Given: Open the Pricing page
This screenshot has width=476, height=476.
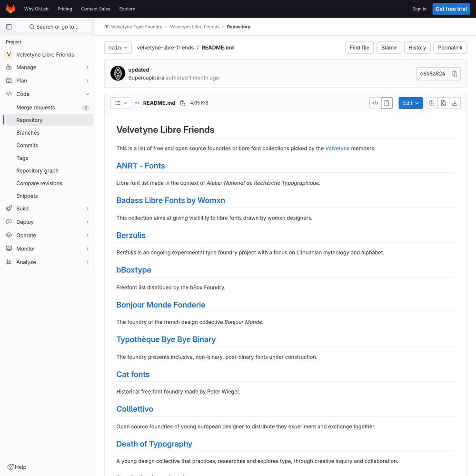Looking at the screenshot, I should pyautogui.click(x=65, y=9).
